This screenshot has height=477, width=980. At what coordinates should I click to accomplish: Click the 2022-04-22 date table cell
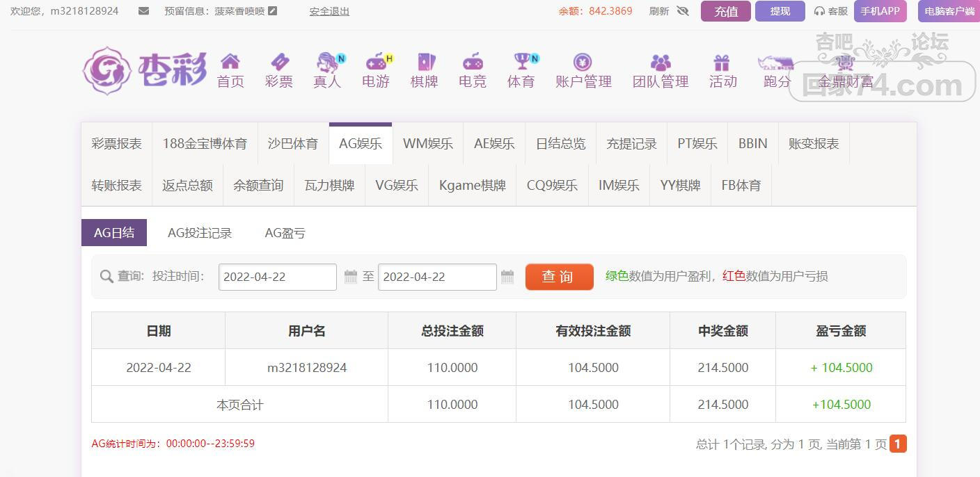(x=159, y=368)
